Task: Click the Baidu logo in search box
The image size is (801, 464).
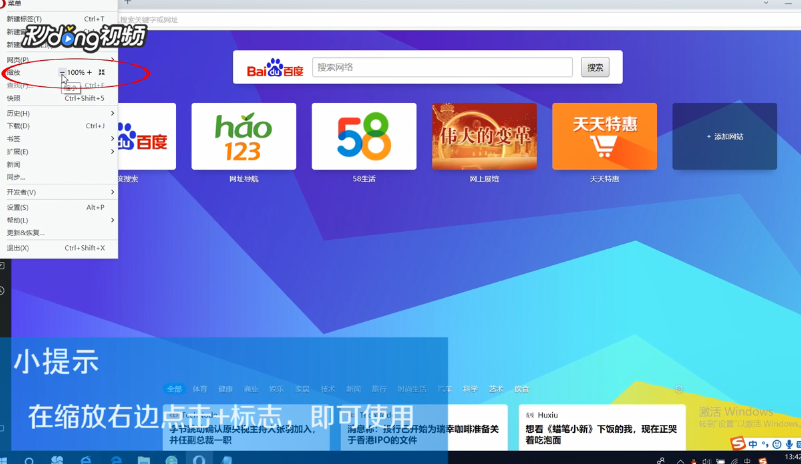Action: click(x=275, y=67)
